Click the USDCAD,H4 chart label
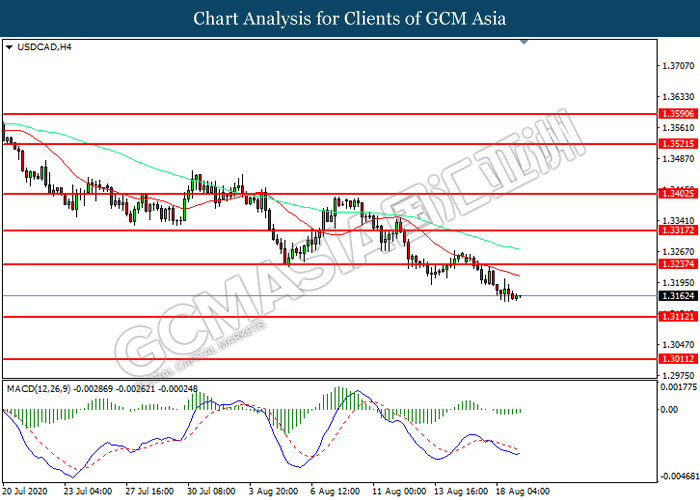The image size is (700, 500). click(44, 47)
